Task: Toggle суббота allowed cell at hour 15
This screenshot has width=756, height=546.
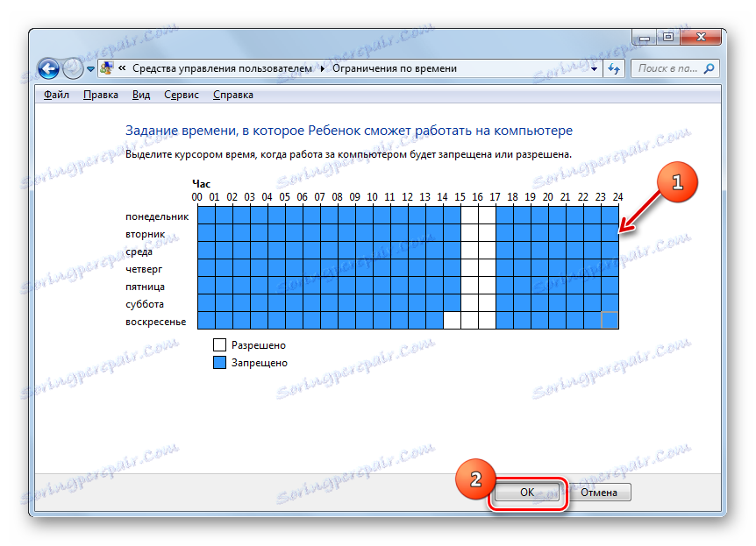Action: point(469,302)
